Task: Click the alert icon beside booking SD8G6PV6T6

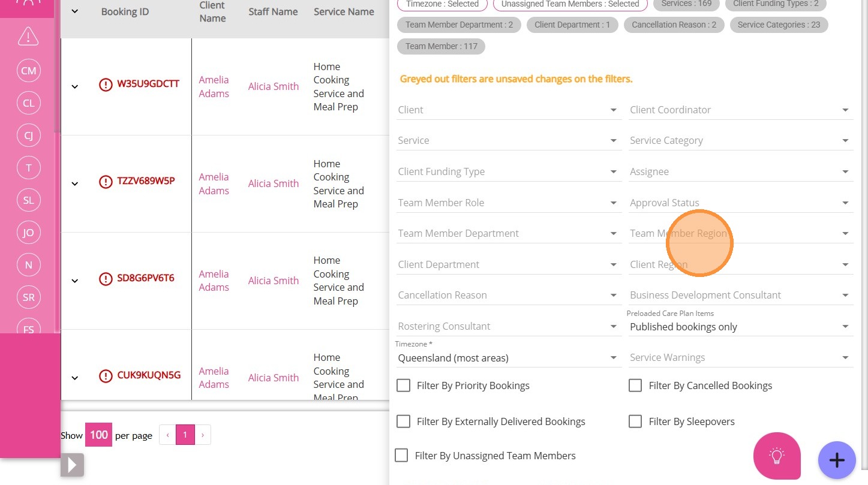Action: [x=106, y=279]
